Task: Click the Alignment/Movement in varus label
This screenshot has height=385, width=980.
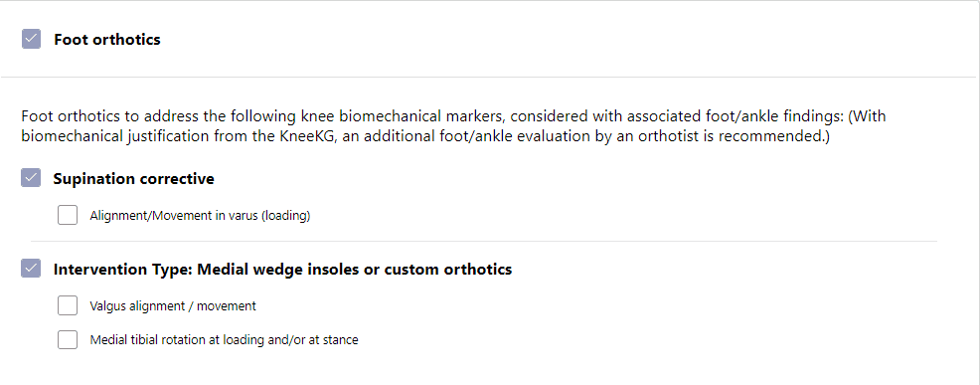Action: (x=200, y=216)
